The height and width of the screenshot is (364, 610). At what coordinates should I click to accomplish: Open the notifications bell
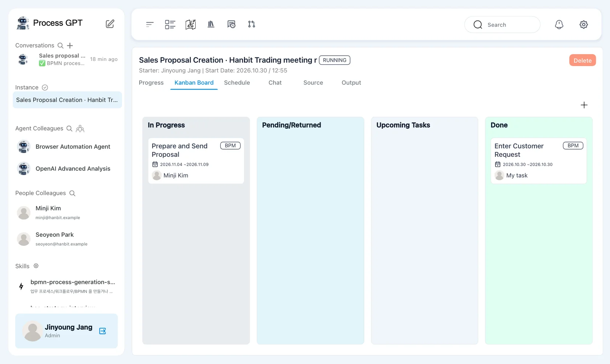(559, 24)
